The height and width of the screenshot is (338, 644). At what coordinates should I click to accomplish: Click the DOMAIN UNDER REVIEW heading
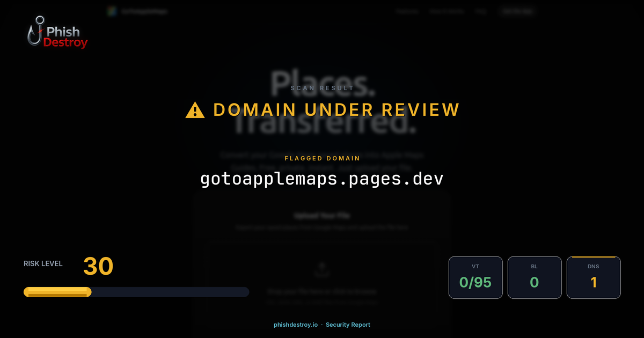336,109
